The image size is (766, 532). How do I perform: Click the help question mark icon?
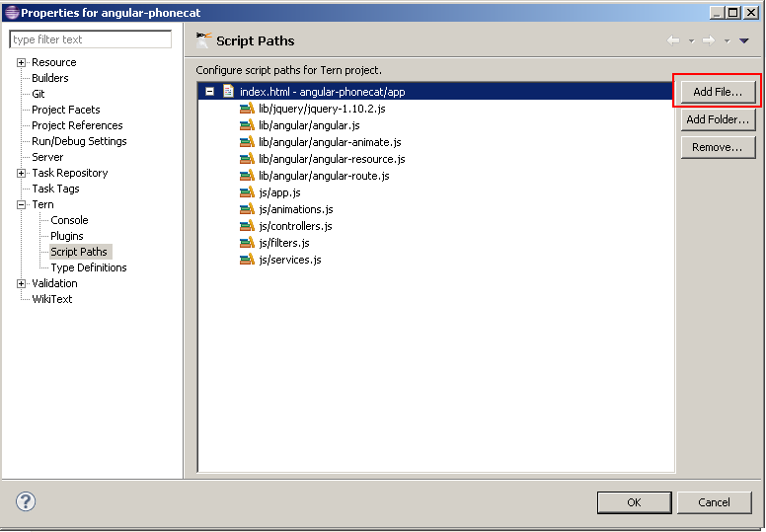coord(26,501)
